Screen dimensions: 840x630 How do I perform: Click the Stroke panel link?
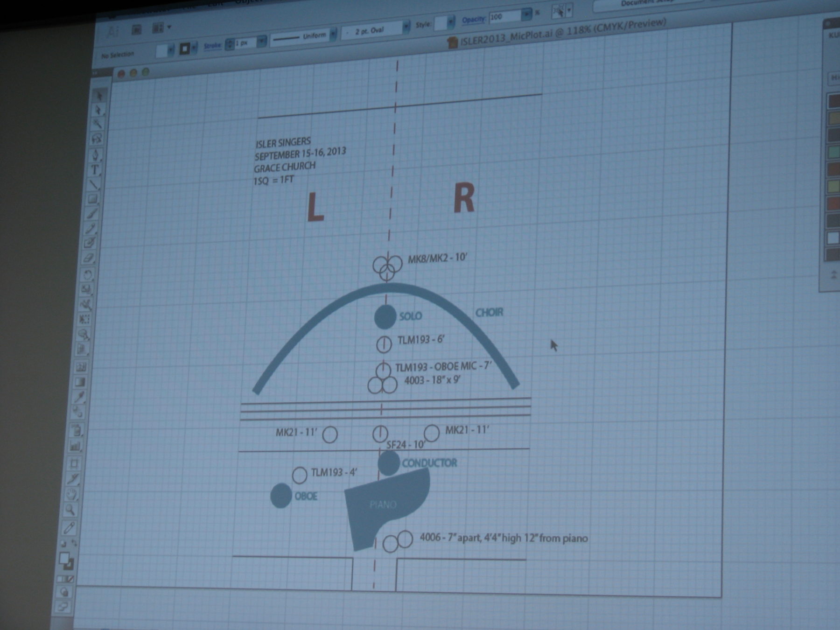point(212,46)
